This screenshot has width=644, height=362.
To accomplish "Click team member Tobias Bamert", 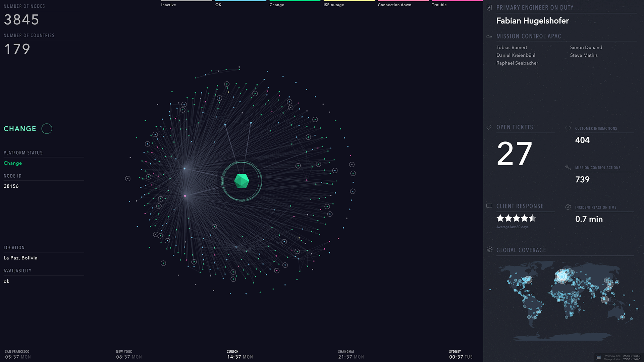I will [x=512, y=48].
